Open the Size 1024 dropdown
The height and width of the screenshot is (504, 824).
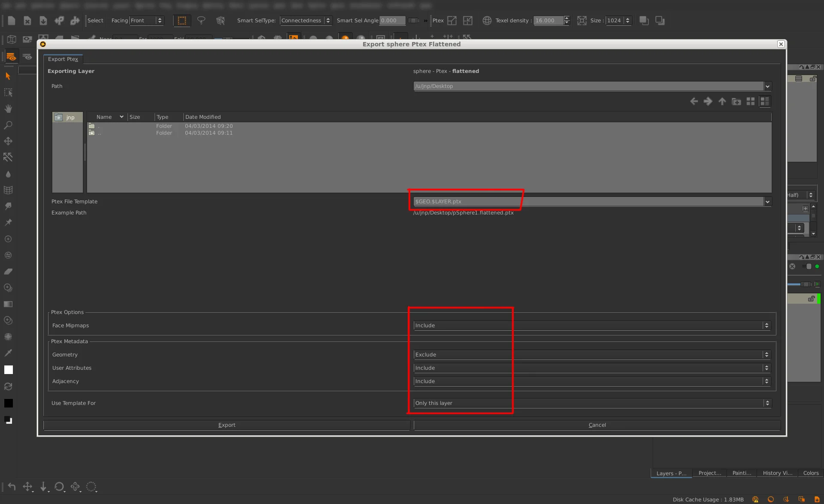click(618, 21)
